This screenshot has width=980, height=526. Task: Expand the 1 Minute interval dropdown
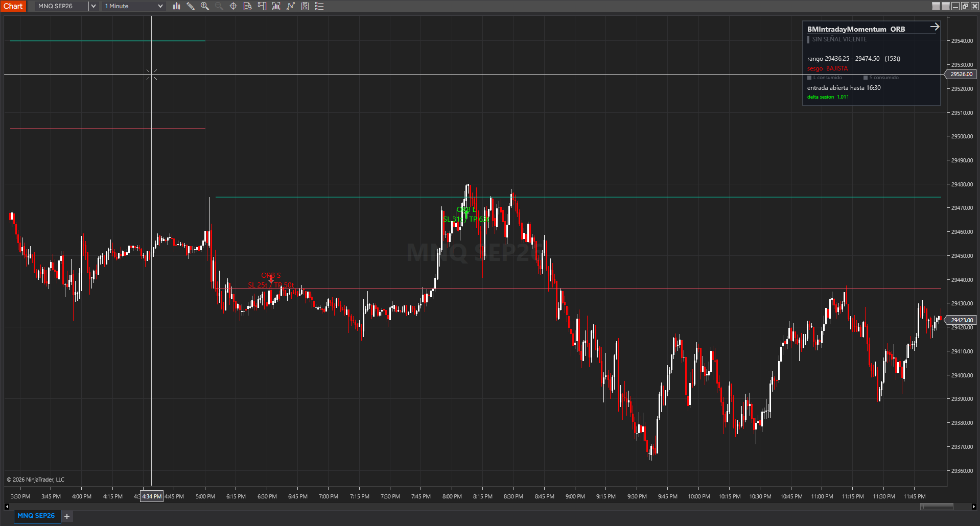point(160,6)
